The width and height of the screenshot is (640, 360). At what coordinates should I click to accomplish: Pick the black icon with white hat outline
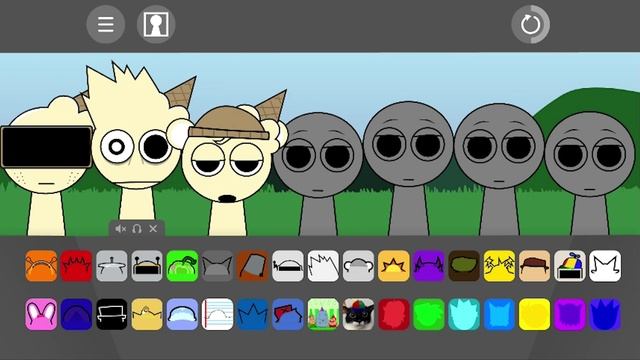[112, 314]
